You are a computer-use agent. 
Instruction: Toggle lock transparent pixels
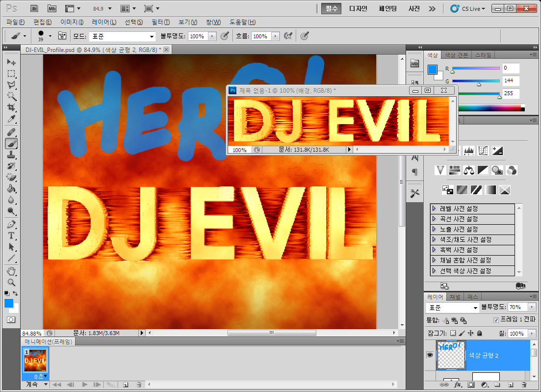[x=453, y=333]
